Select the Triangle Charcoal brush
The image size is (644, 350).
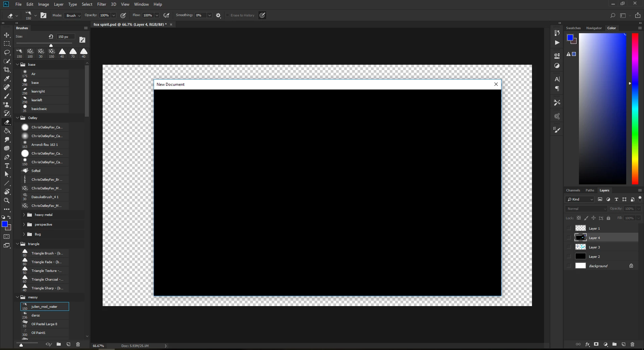(x=45, y=280)
